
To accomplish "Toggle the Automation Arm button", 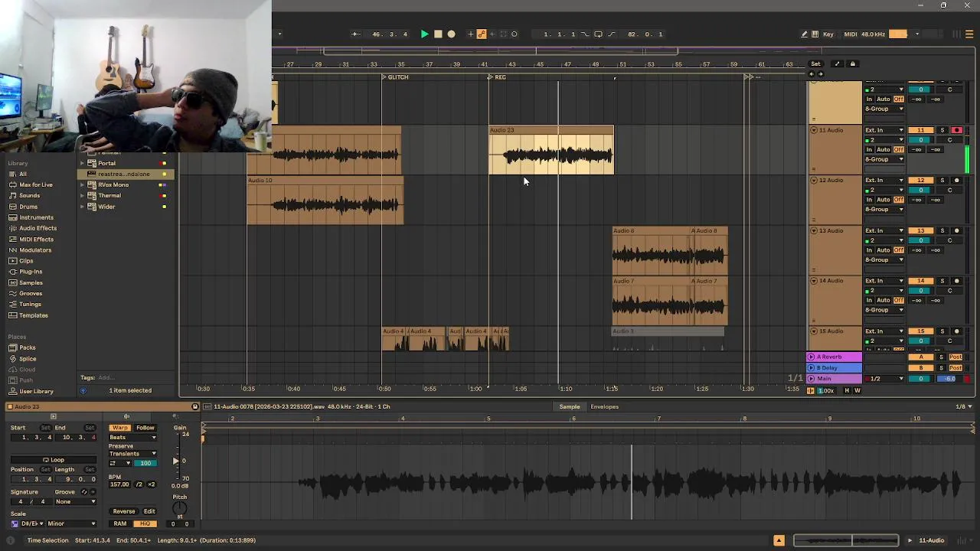I will tap(482, 34).
